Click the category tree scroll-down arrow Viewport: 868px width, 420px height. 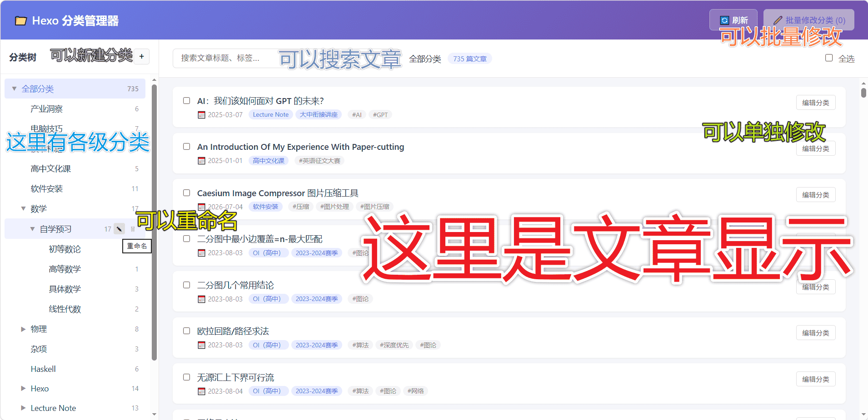[154, 414]
